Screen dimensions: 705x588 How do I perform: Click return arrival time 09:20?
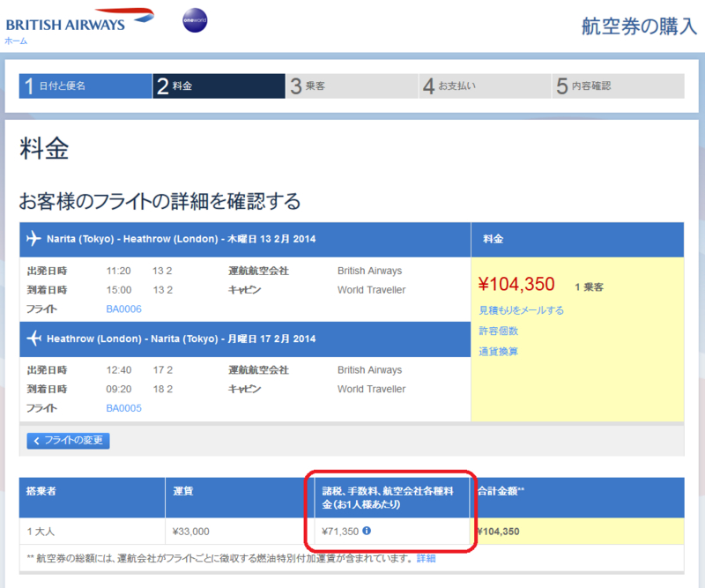tap(119, 389)
